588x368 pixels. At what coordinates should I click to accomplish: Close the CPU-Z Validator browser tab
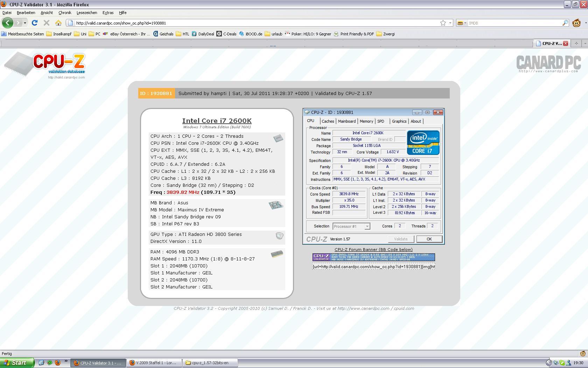(565, 43)
